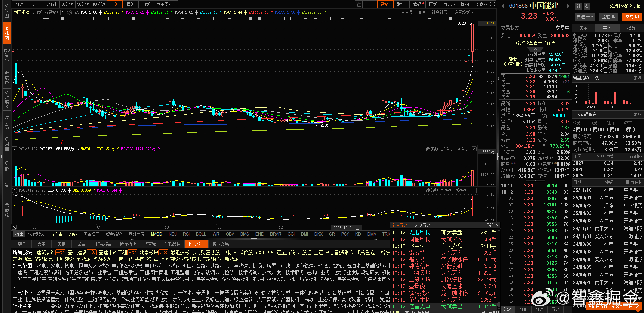Open the 自选+ dropdown menu
Screen dimensions: 644x313
pos(584,16)
